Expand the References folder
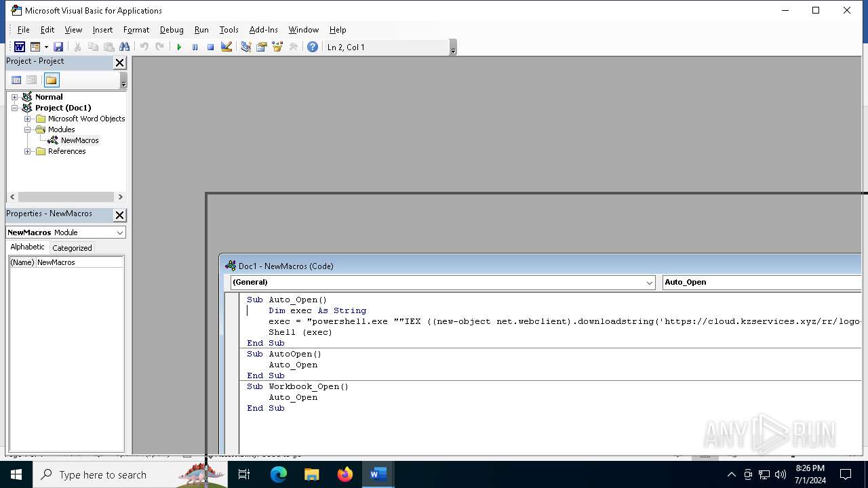The height and width of the screenshot is (488, 868). (28, 151)
